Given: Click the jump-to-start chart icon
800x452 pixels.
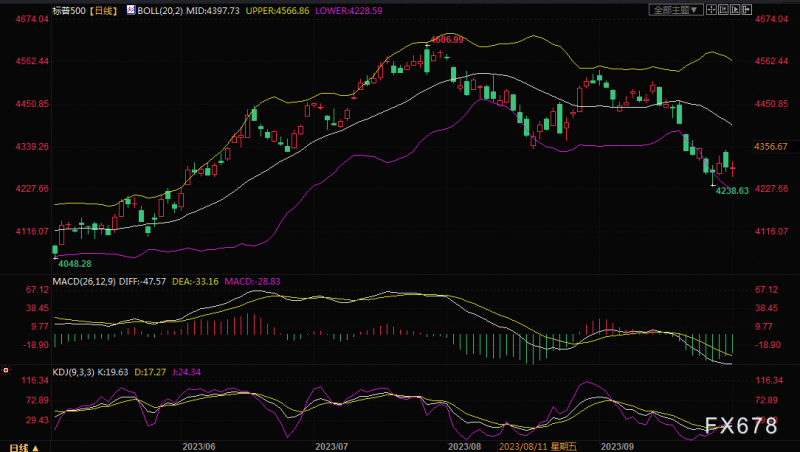Looking at the screenshot, I should (x=723, y=10).
